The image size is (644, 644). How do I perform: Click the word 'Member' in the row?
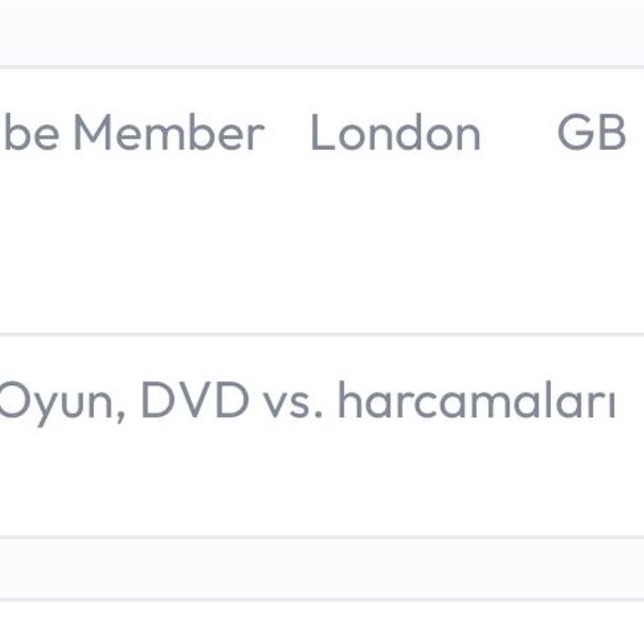tap(169, 134)
